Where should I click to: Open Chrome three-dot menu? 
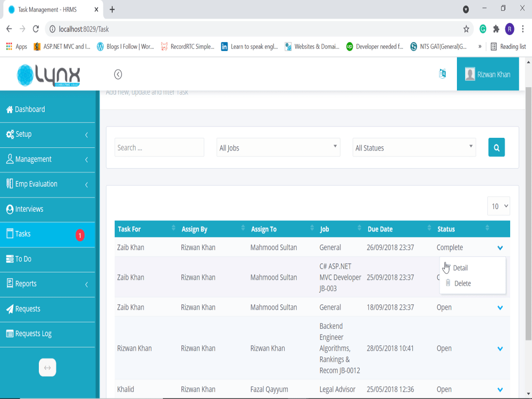(x=523, y=29)
